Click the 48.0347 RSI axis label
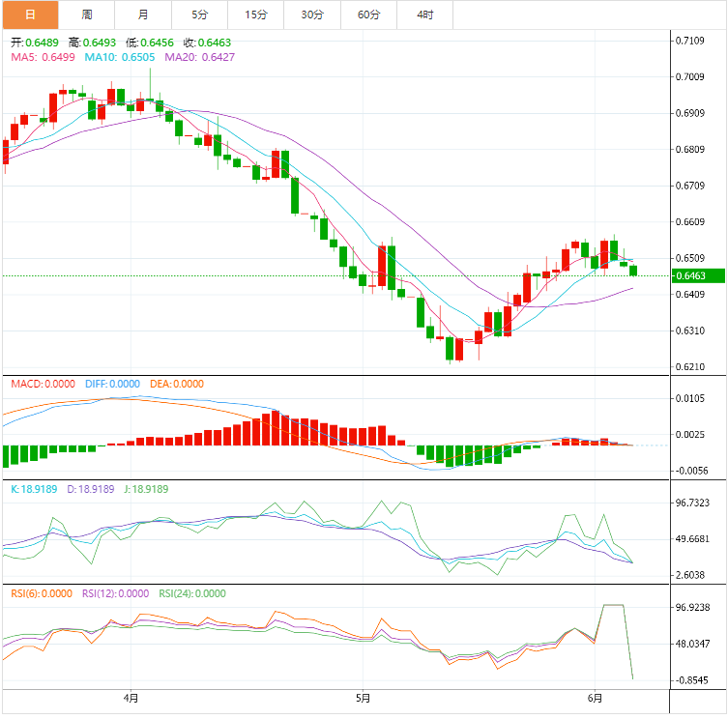The height and width of the screenshot is (719, 728). [692, 644]
